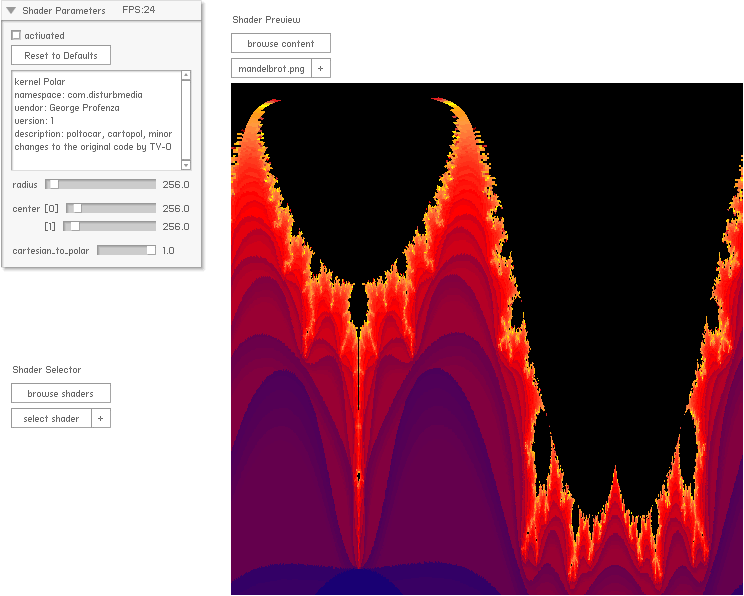The image size is (744, 596).
Task: Open the select shader dropdown
Action: 51,419
